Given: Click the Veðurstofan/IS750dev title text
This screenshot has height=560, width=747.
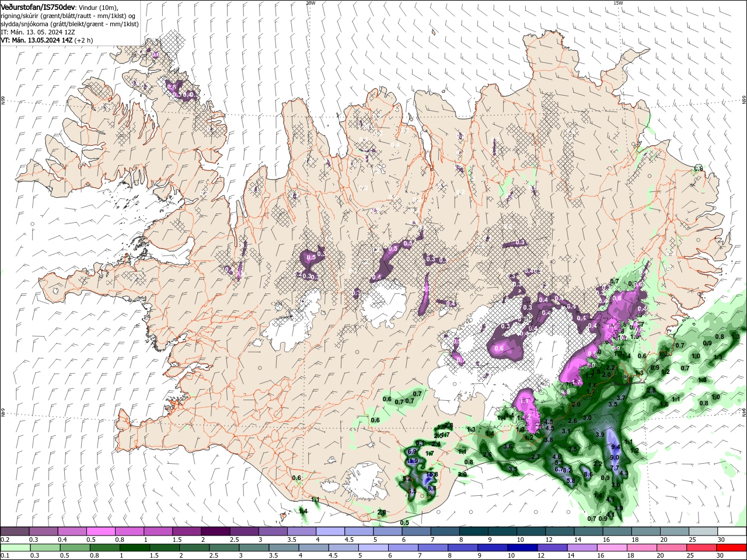Looking at the screenshot, I should [x=38, y=6].
